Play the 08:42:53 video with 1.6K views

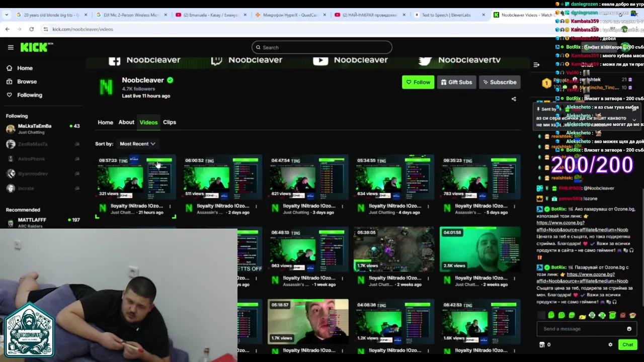click(x=480, y=322)
